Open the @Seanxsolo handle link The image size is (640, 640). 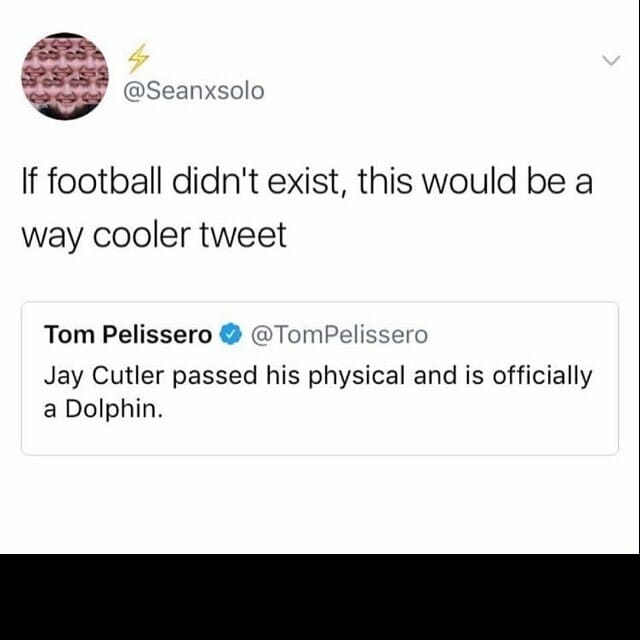tap(193, 91)
